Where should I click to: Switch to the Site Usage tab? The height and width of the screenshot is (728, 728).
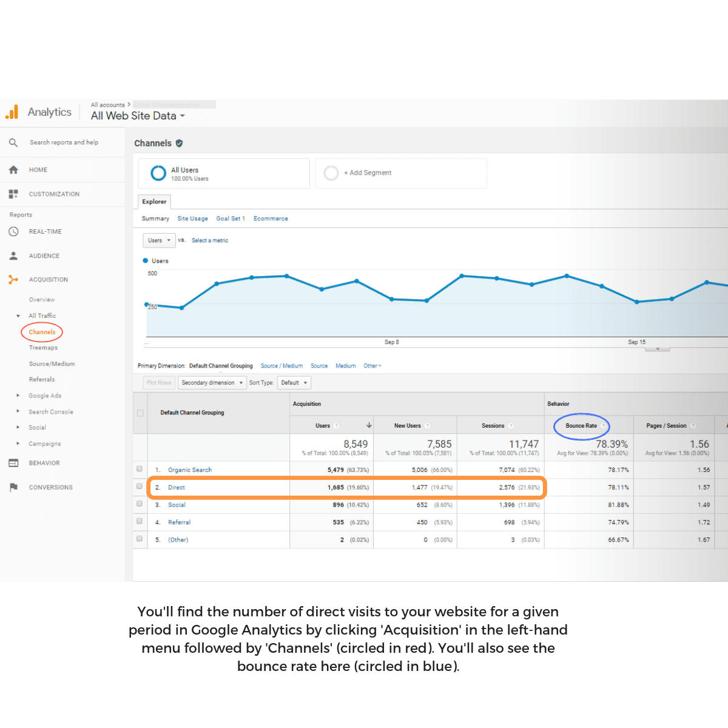192,218
